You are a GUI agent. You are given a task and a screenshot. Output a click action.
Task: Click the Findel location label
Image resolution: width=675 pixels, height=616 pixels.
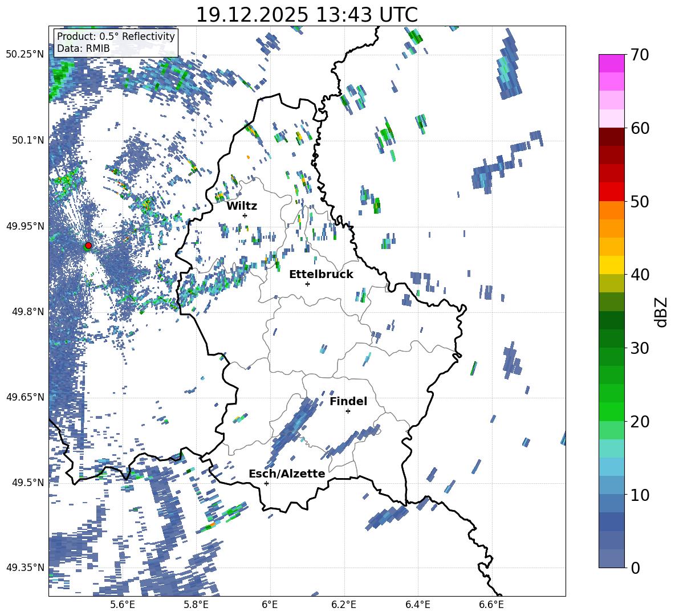(x=348, y=401)
